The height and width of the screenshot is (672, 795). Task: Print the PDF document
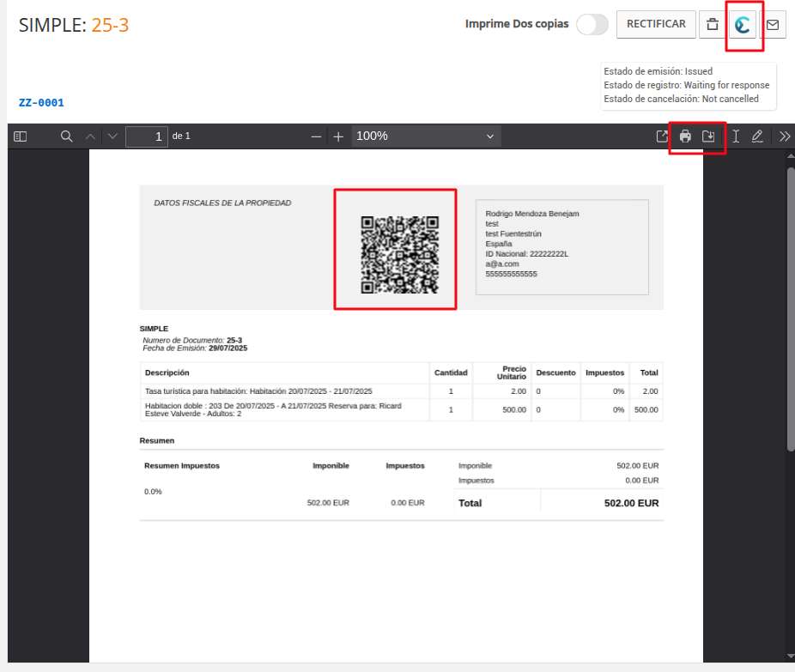tap(685, 136)
